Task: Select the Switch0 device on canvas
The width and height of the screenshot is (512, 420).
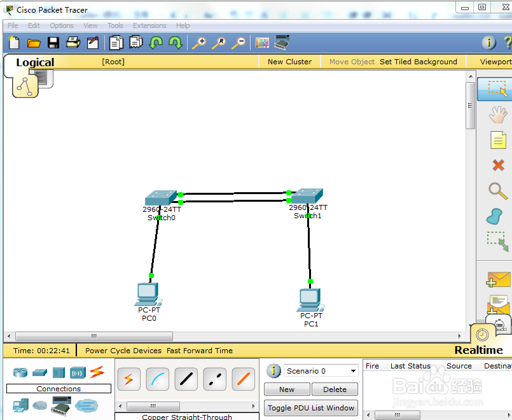Action: [x=161, y=198]
